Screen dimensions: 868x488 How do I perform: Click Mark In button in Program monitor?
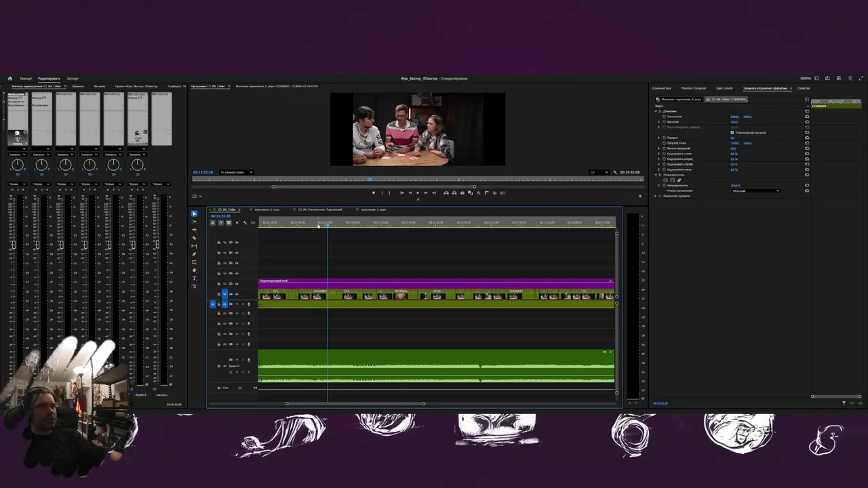pos(382,192)
